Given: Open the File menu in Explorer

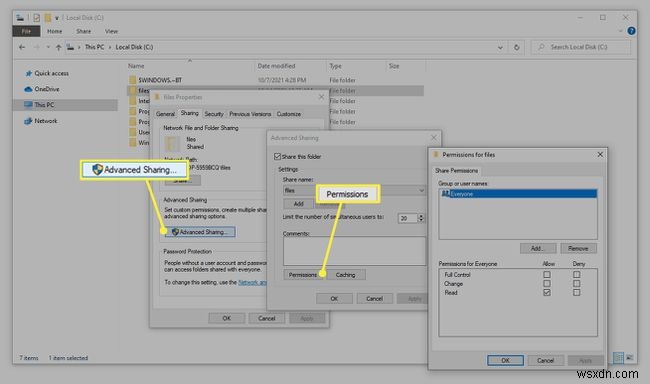Looking at the screenshot, I should 26,32.
